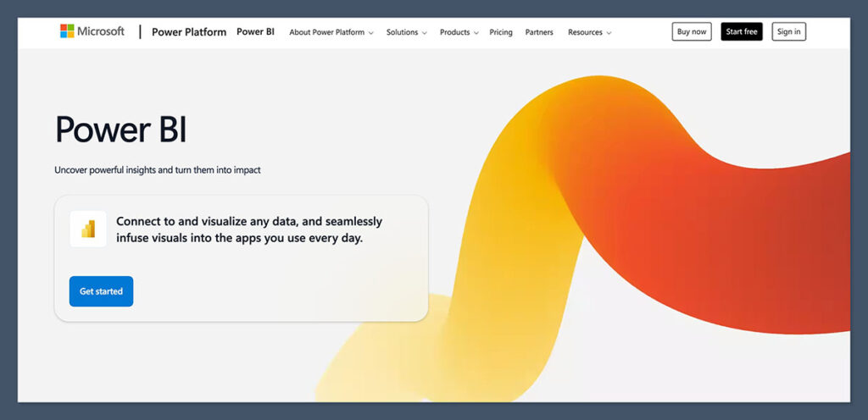Open the Partners page
The width and height of the screenshot is (868, 420).
pyautogui.click(x=539, y=32)
